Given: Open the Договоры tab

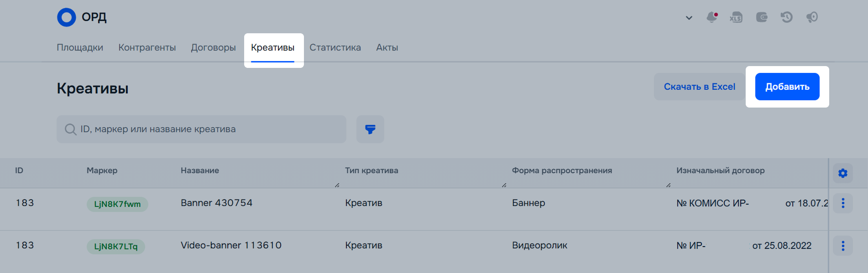Looking at the screenshot, I should 213,47.
